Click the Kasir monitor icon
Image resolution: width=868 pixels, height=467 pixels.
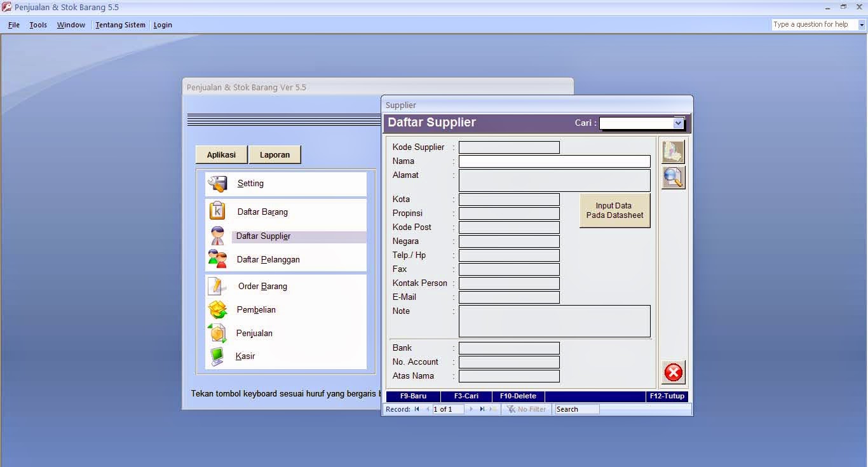tap(217, 356)
